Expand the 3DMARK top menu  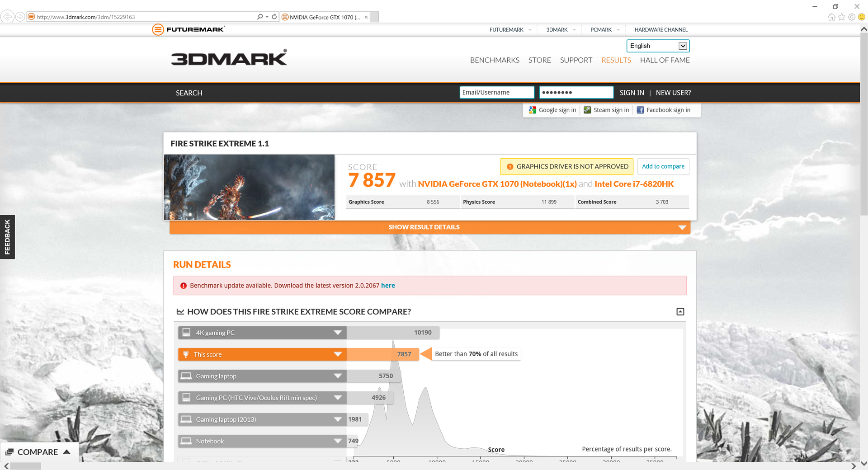tap(574, 30)
